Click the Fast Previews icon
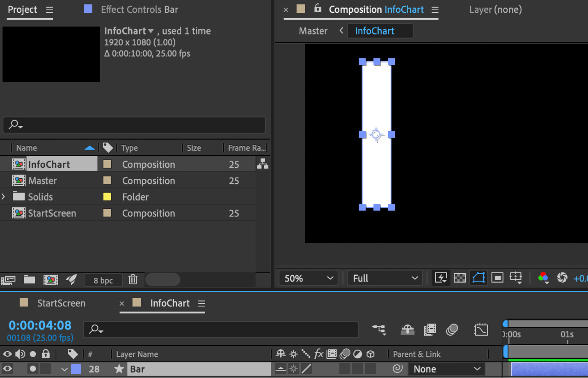Viewport: 588px width, 378px height. pyautogui.click(x=441, y=278)
